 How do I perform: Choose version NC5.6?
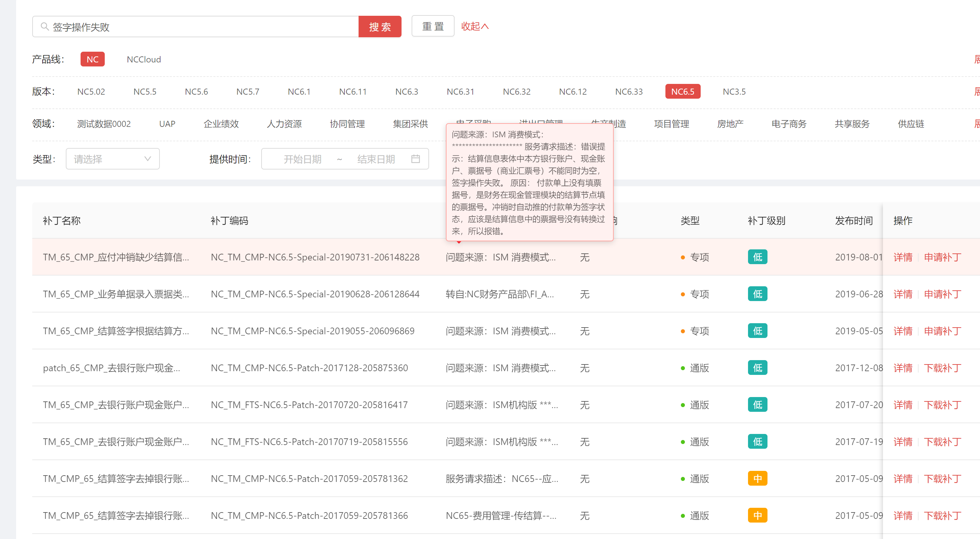point(196,92)
